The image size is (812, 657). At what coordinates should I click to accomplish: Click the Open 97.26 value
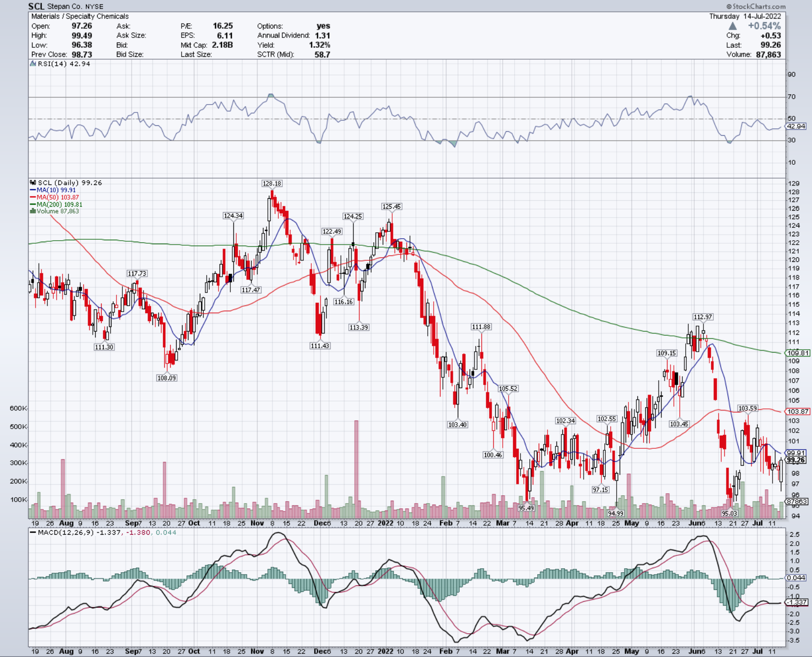(82, 26)
